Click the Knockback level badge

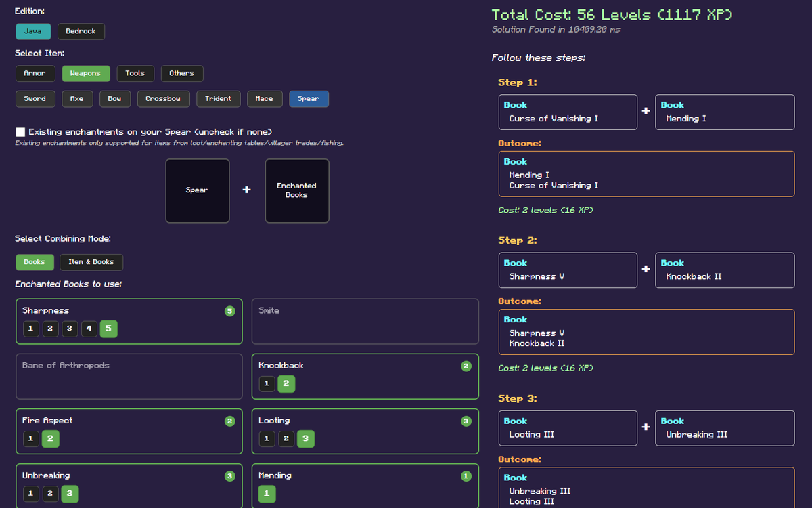pos(466,366)
